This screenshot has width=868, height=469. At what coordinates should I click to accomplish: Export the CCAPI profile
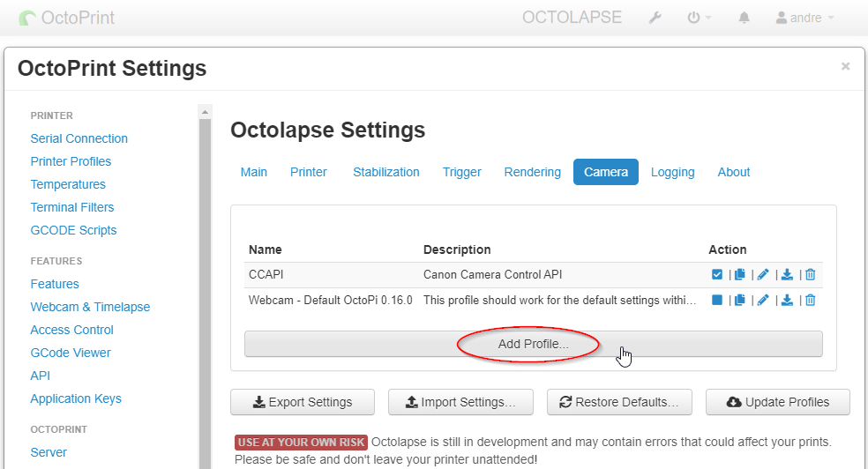coord(787,274)
